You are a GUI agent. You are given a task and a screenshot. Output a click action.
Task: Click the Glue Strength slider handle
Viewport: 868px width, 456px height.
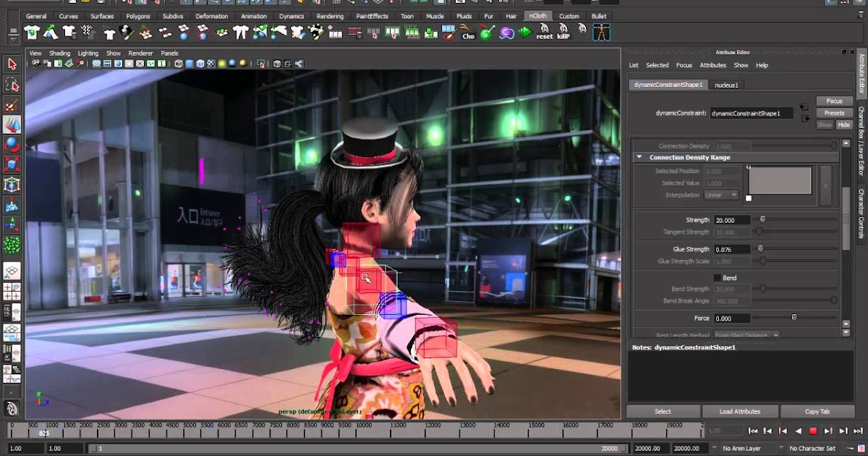coord(760,249)
